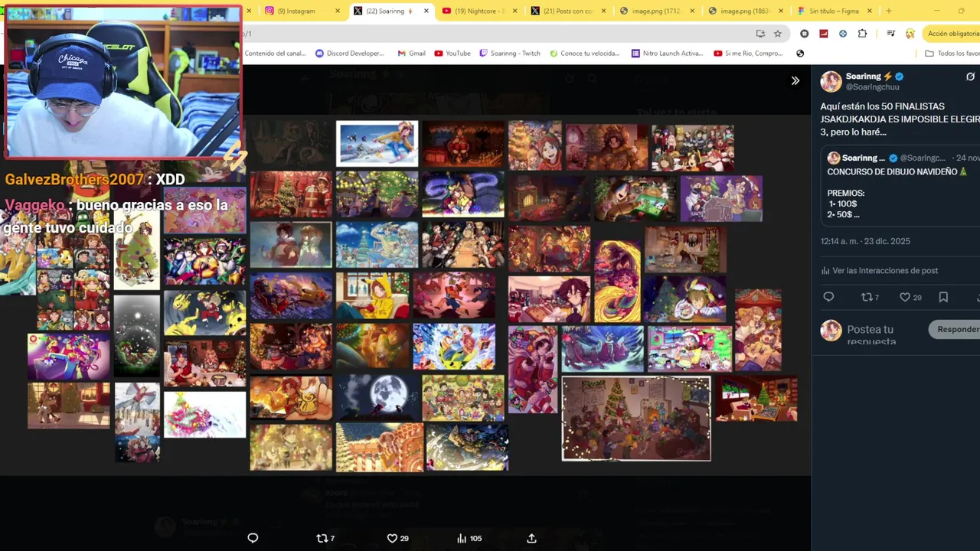980x551 pixels.
Task: Open the media control playlist icon
Action: pos(890,34)
